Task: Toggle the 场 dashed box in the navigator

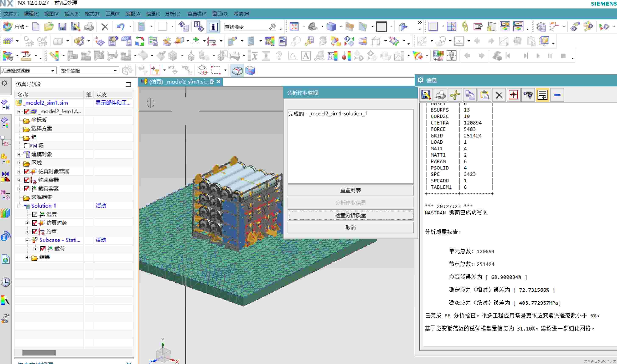Action: point(27,146)
